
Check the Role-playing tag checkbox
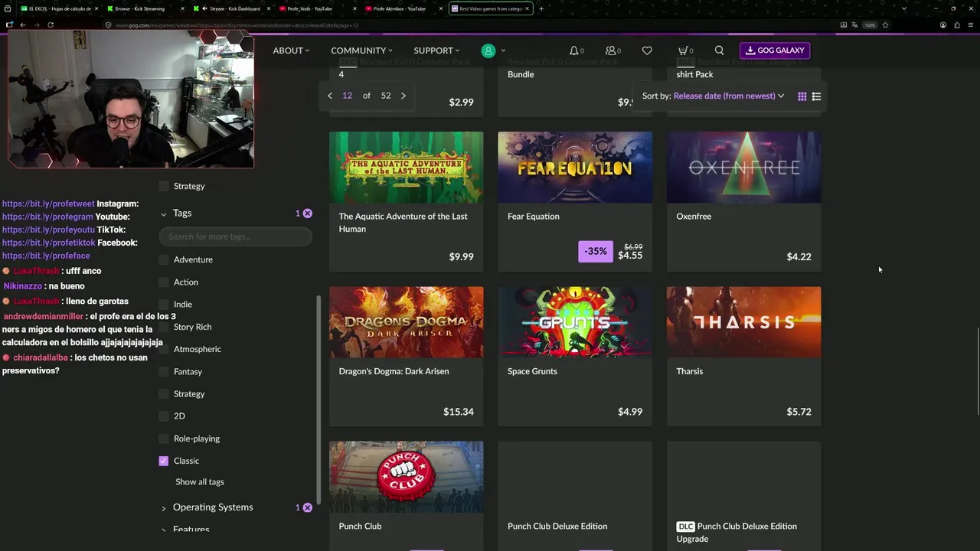tap(163, 439)
